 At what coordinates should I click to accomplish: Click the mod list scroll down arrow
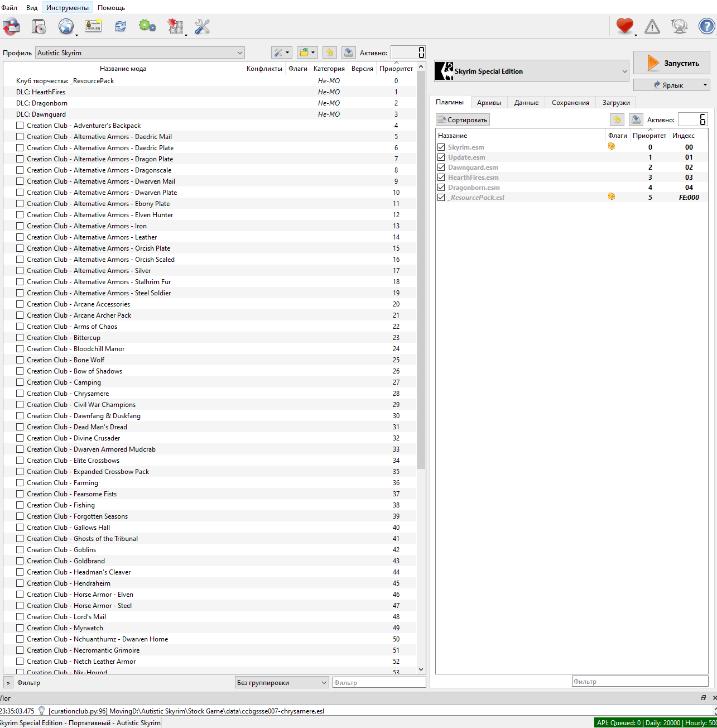click(421, 669)
